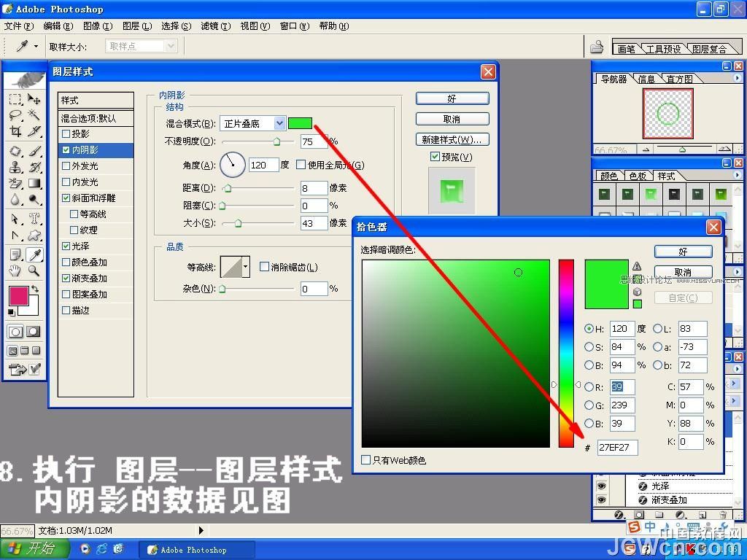Uncheck the 内阴影 inner shadow checkbox

pos(66,149)
